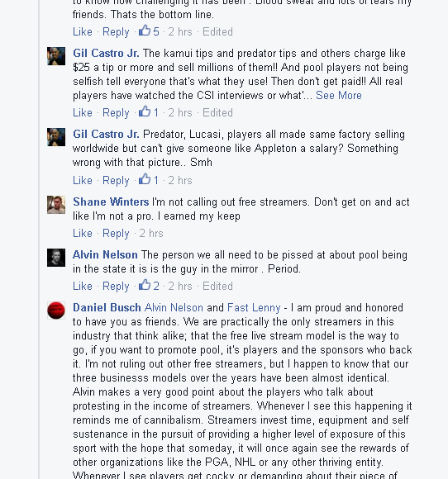Open the tagged Fast Lenny profile link

pos(254,307)
